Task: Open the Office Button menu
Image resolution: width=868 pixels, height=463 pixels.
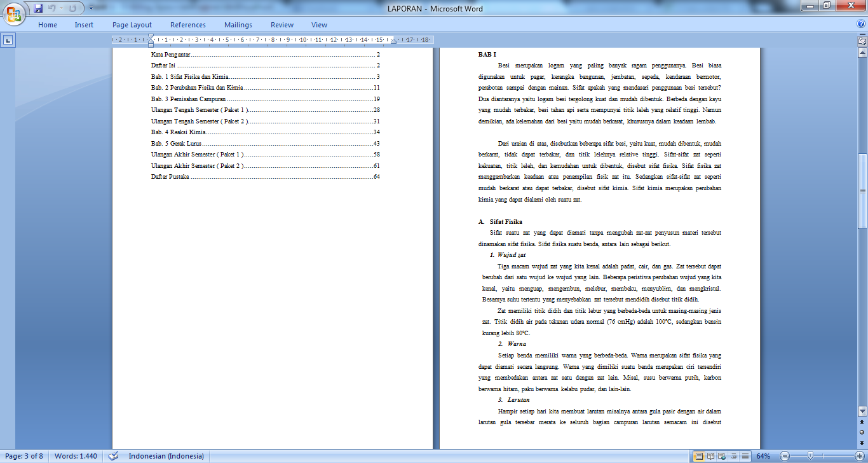Action: tap(14, 13)
